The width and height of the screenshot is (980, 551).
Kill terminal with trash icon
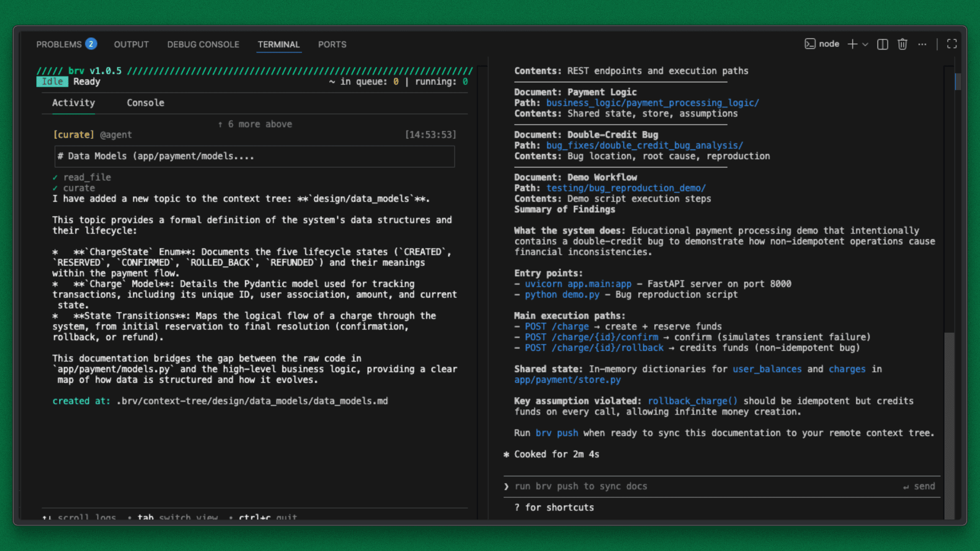(x=902, y=44)
